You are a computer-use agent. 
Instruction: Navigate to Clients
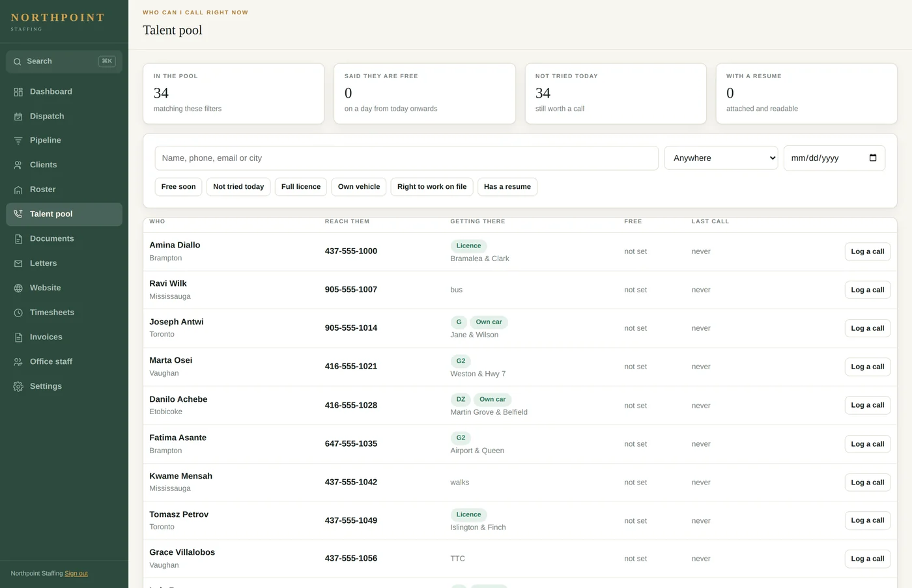(64, 165)
